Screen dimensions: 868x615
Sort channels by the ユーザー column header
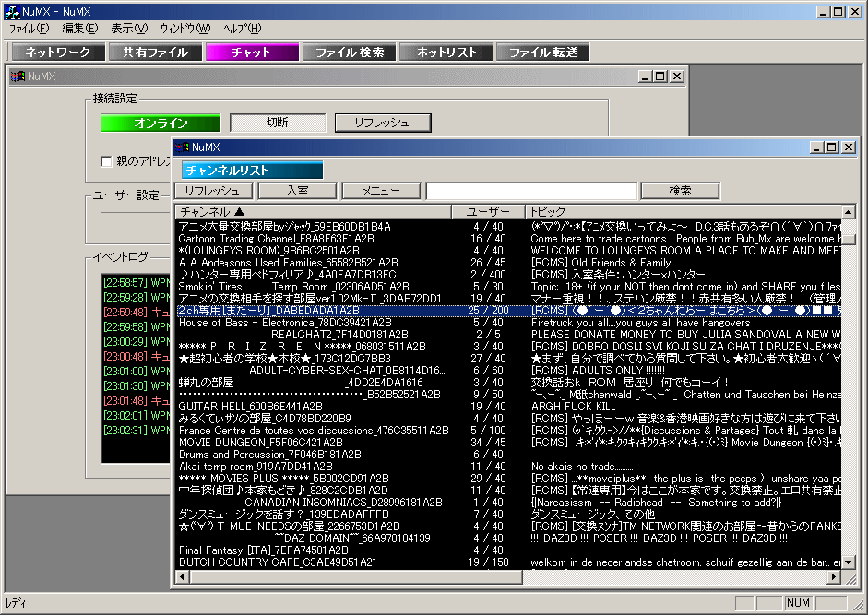(488, 212)
